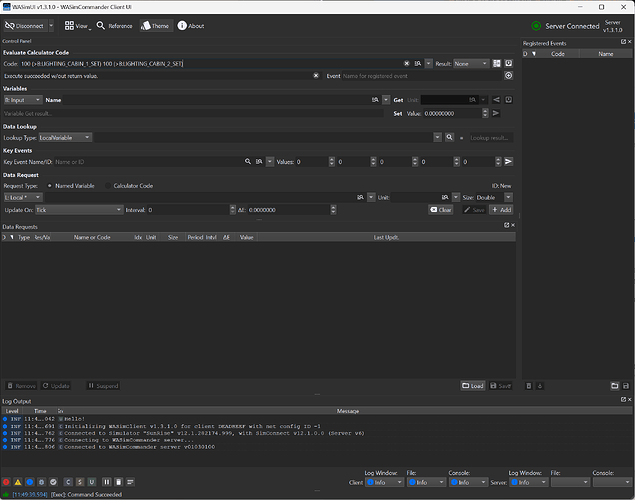Open the About dialog
Viewport: 635px width, 500px height.
click(191, 26)
